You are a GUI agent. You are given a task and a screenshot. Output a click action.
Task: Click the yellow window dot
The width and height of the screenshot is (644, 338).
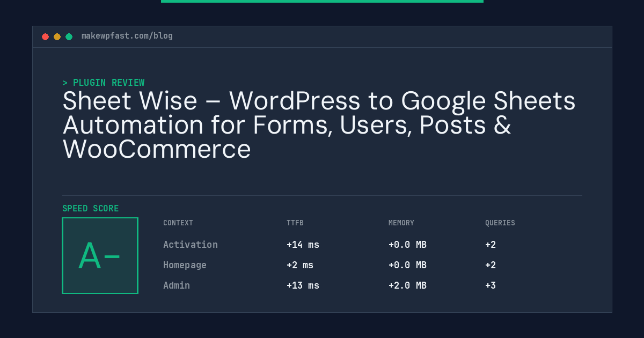pyautogui.click(x=57, y=36)
